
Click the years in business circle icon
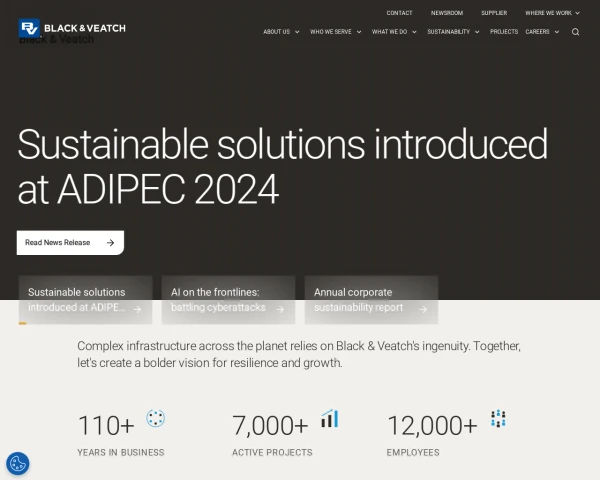click(155, 418)
